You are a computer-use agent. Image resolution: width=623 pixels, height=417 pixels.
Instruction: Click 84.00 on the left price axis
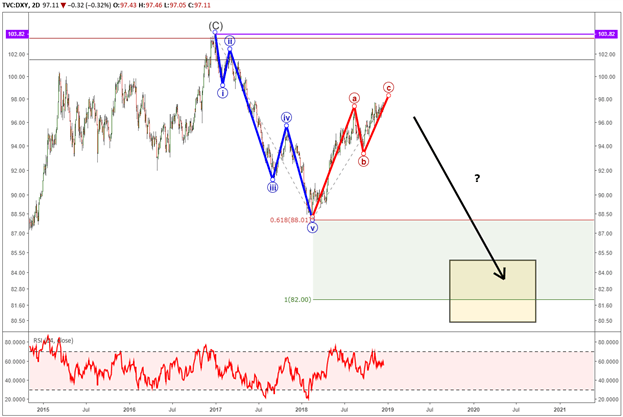coord(17,273)
